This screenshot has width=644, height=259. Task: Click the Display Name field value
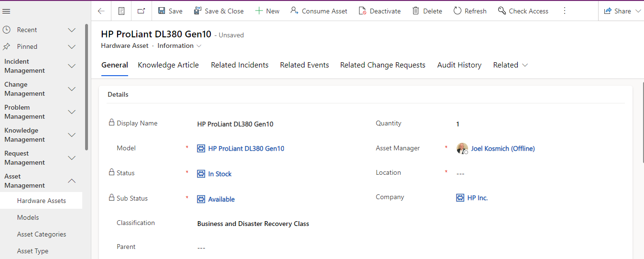pyautogui.click(x=235, y=124)
